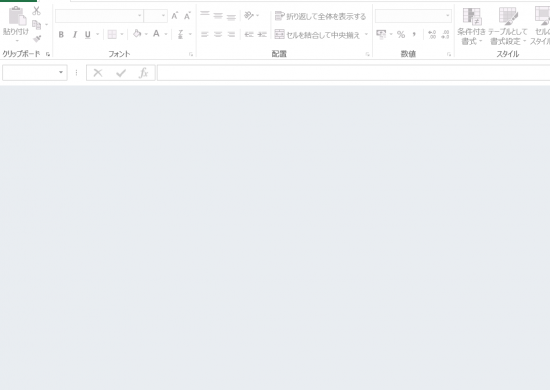550x390 pixels.
Task: Click the Decrease Decimal icon
Action: tap(445, 34)
